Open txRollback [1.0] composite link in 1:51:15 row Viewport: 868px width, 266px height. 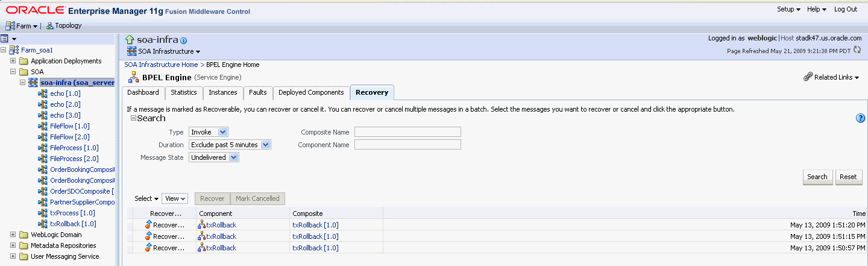point(315,236)
